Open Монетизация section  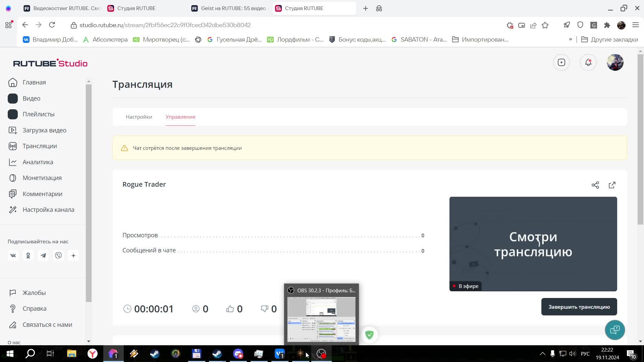tap(35, 178)
